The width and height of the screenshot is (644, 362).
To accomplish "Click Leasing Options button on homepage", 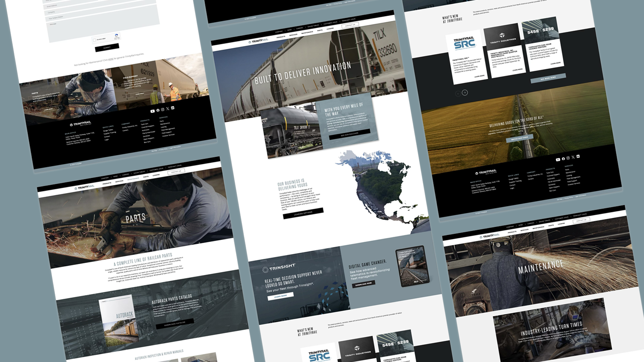I will point(303,213).
